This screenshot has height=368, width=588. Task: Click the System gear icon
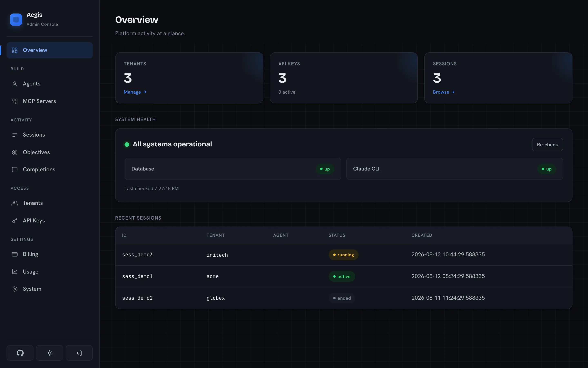(14, 289)
